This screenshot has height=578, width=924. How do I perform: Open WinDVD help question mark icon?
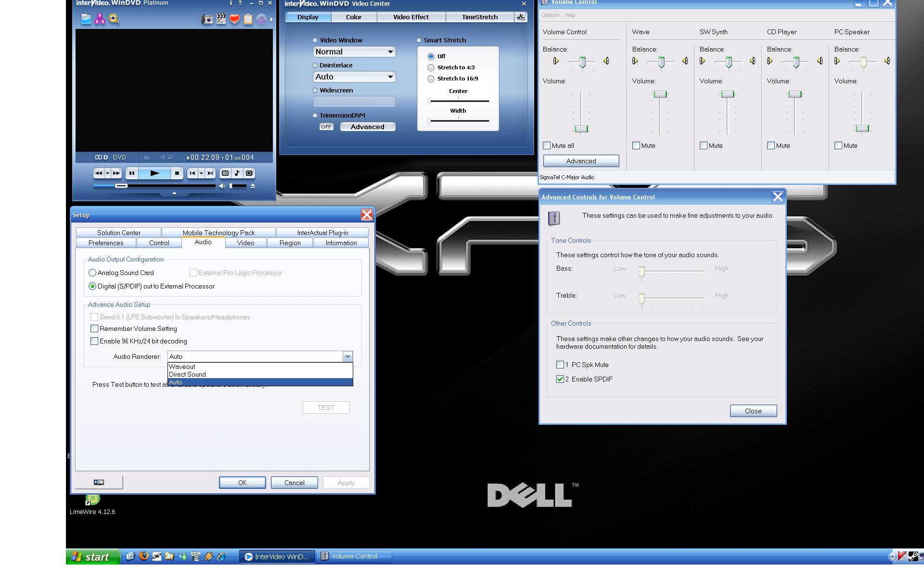point(240,3)
